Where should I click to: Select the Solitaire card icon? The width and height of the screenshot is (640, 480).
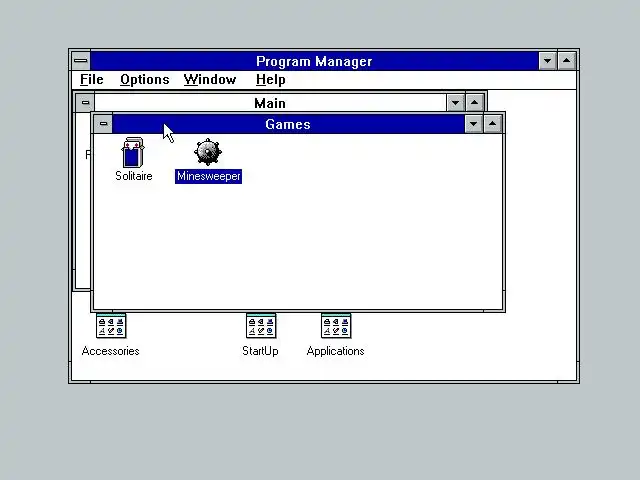[133, 152]
